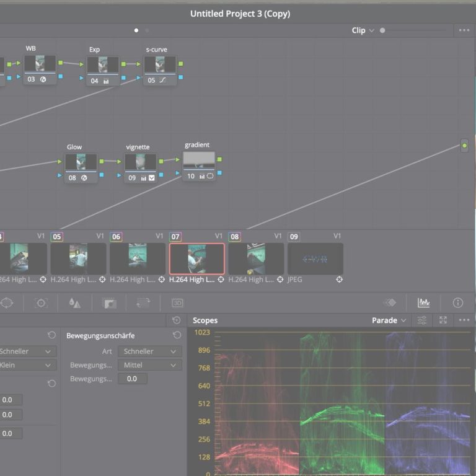Open the Key palette icon

pyautogui.click(x=109, y=303)
